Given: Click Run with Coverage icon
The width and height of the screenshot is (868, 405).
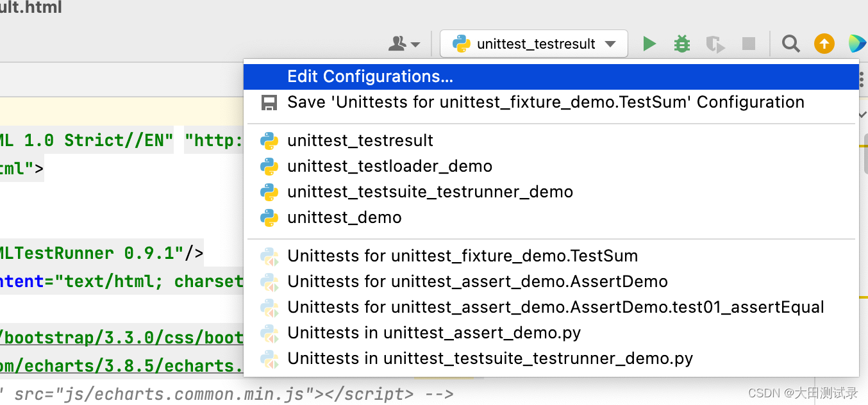Looking at the screenshot, I should pos(715,44).
